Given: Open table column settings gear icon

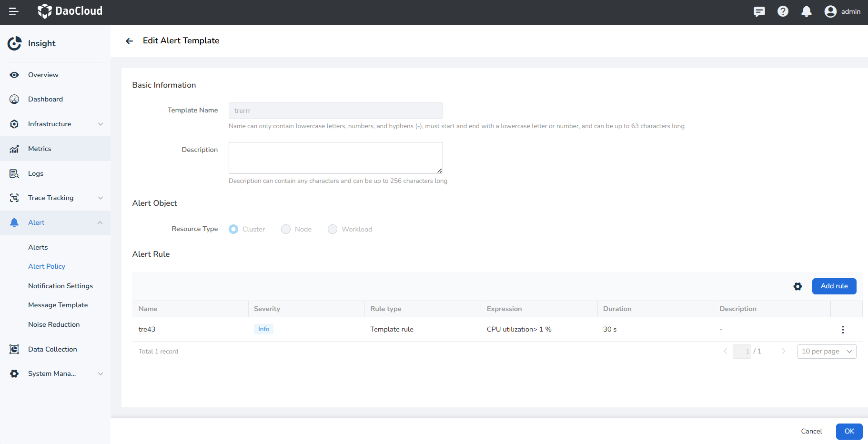Looking at the screenshot, I should click(797, 286).
